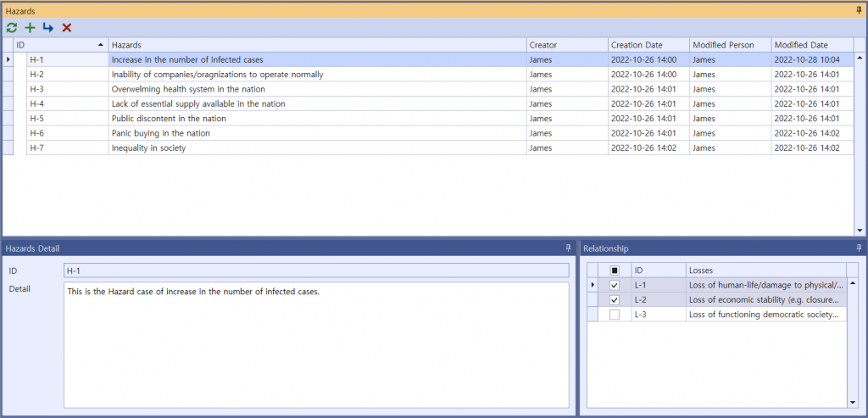Click the green refresh icon in toolbar
The height and width of the screenshot is (418, 868).
tap(12, 28)
